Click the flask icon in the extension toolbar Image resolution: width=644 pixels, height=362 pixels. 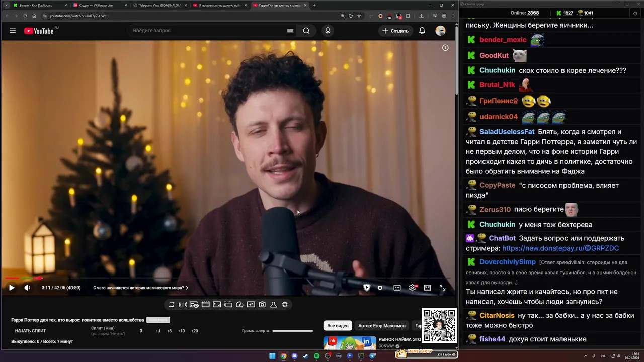pyautogui.click(x=274, y=305)
